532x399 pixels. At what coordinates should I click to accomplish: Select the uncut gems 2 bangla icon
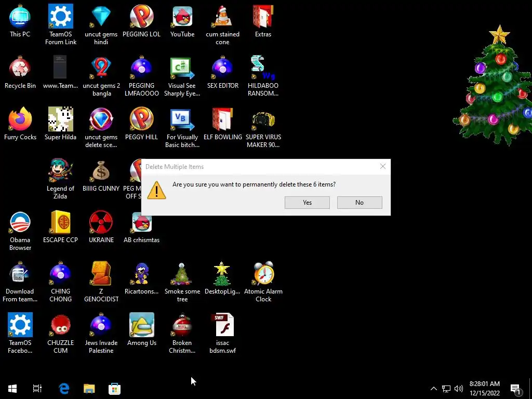[101, 76]
